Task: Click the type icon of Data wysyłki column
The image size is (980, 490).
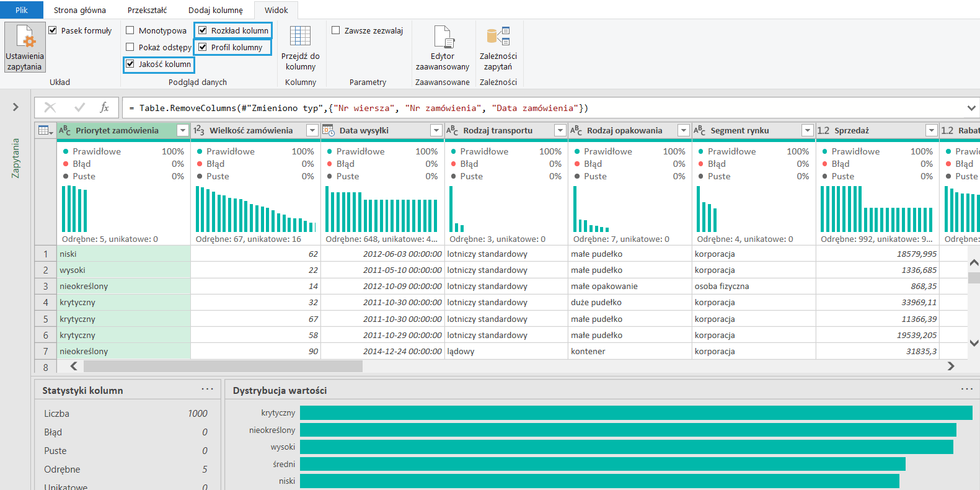Action: tap(329, 130)
